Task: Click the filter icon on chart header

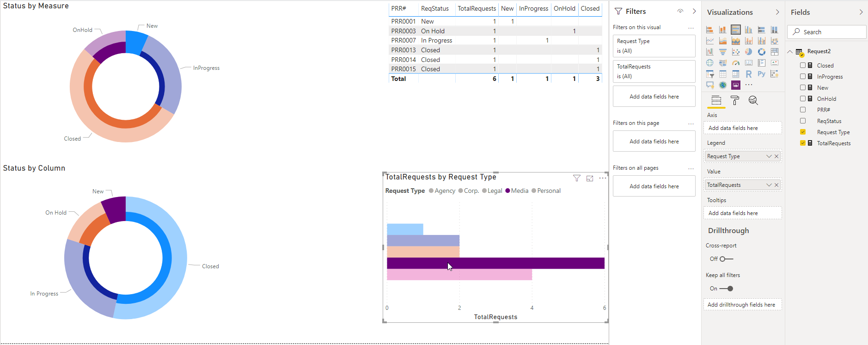Action: point(576,179)
